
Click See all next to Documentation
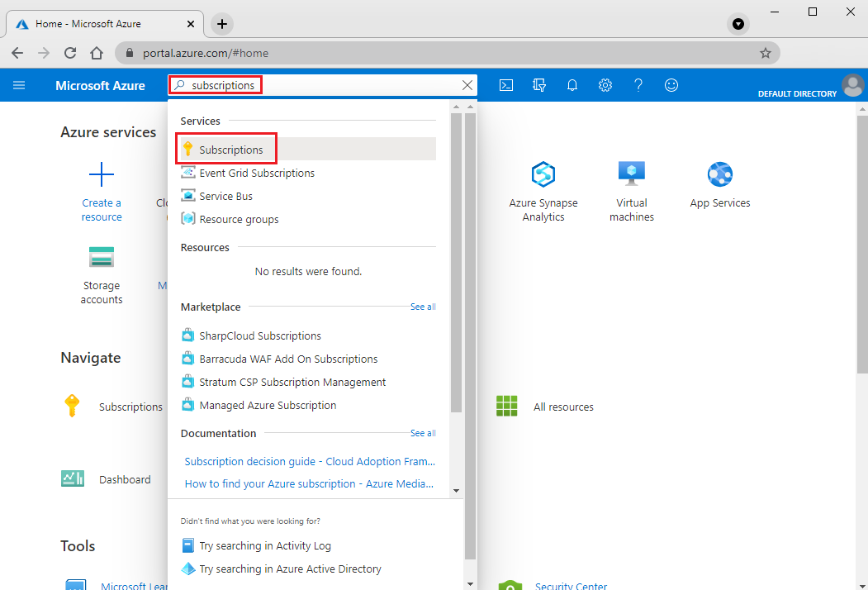423,433
